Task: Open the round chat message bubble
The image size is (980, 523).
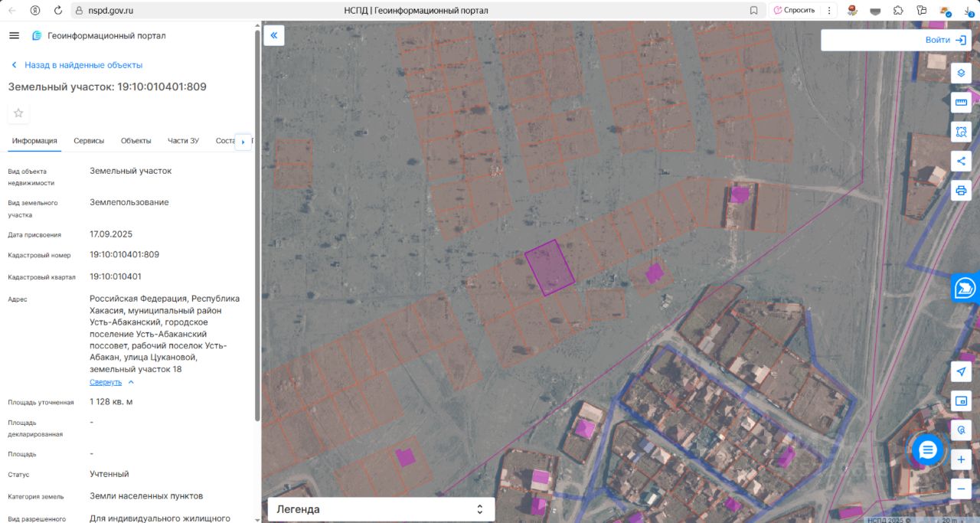Action: point(928,450)
